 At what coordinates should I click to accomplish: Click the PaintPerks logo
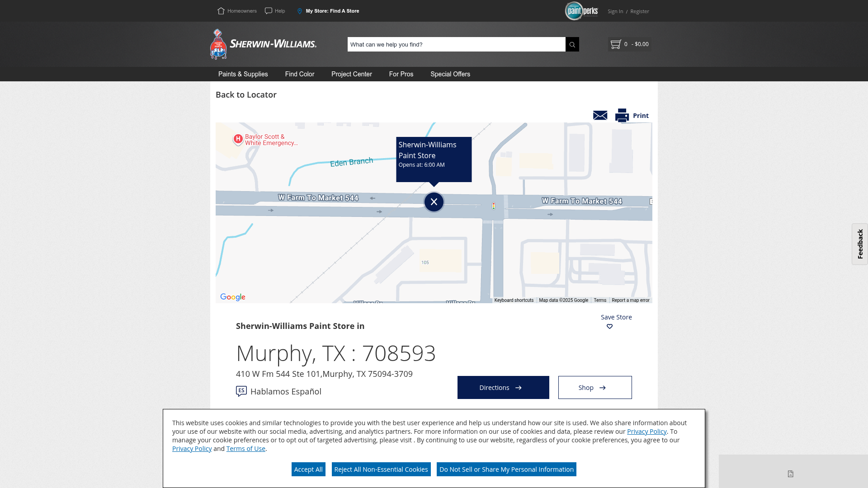[x=581, y=11]
